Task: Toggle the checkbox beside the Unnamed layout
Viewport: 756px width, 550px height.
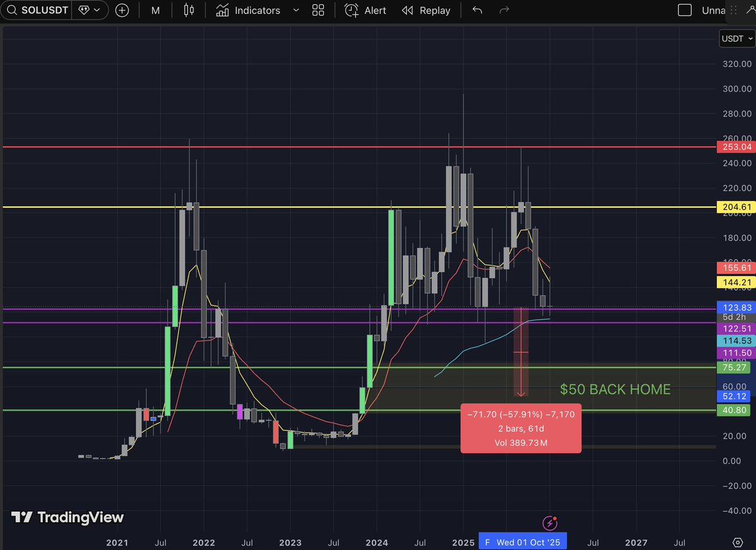Action: 685,10
